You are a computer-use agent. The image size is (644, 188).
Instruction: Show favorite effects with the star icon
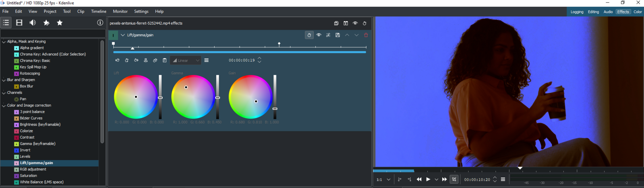(60, 23)
